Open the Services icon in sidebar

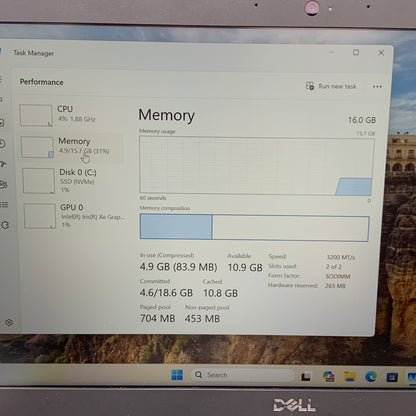5,225
